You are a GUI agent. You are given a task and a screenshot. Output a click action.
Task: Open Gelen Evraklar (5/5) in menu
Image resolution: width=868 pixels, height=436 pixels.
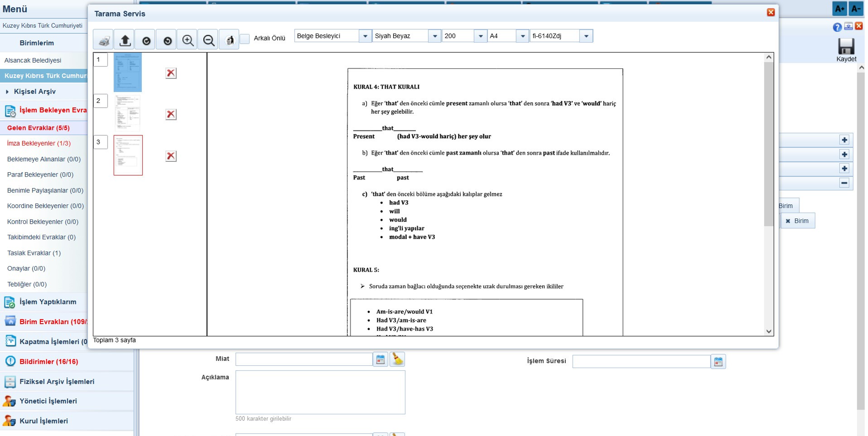point(38,128)
